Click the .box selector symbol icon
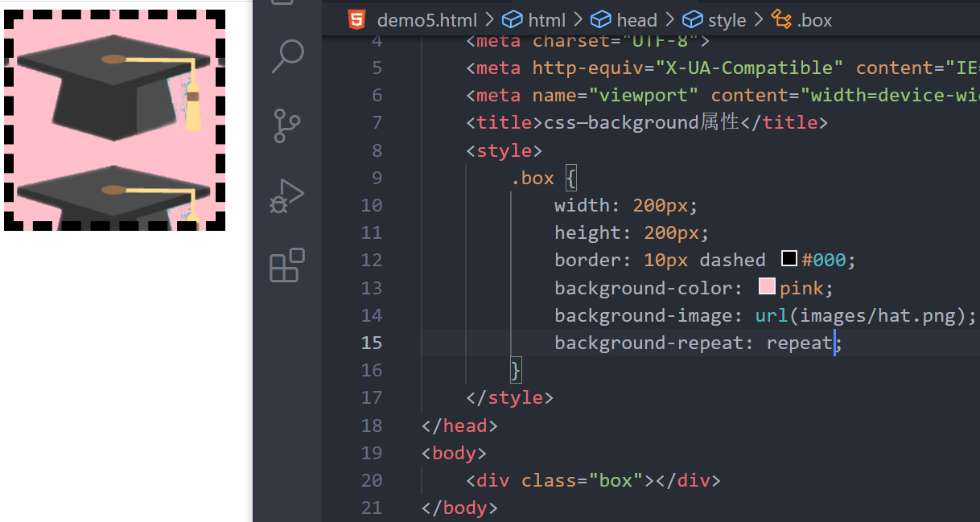The height and width of the screenshot is (522, 980). click(781, 20)
